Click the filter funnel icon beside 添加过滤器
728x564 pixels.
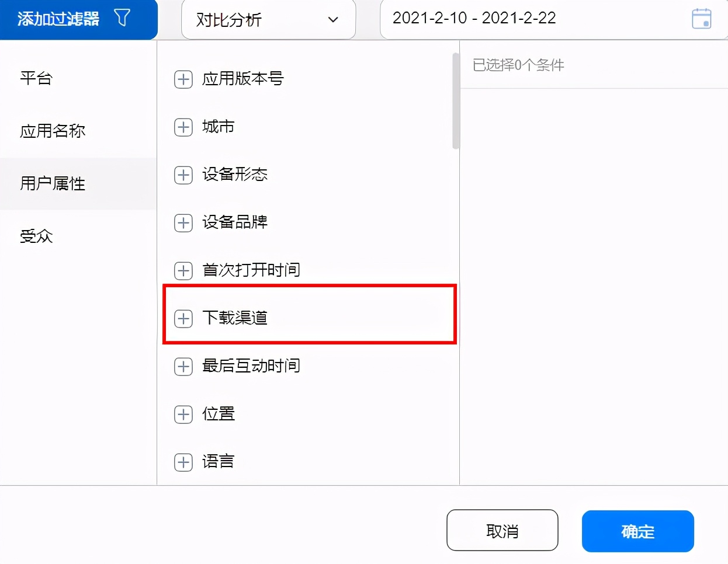[x=123, y=18]
